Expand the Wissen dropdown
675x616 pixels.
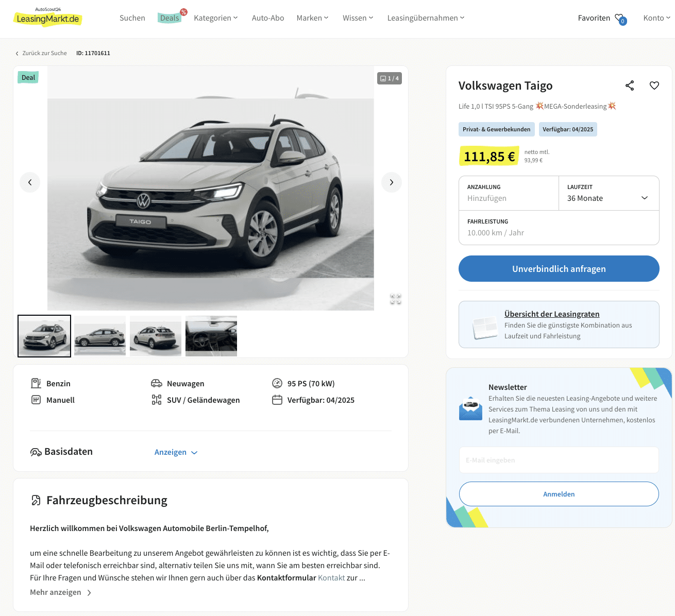click(x=358, y=18)
